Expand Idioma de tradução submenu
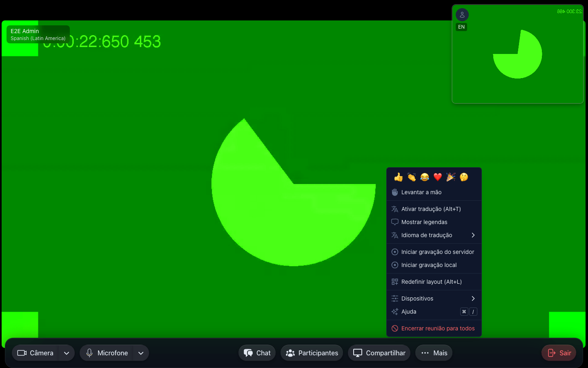The height and width of the screenshot is (368, 588). [x=434, y=235]
